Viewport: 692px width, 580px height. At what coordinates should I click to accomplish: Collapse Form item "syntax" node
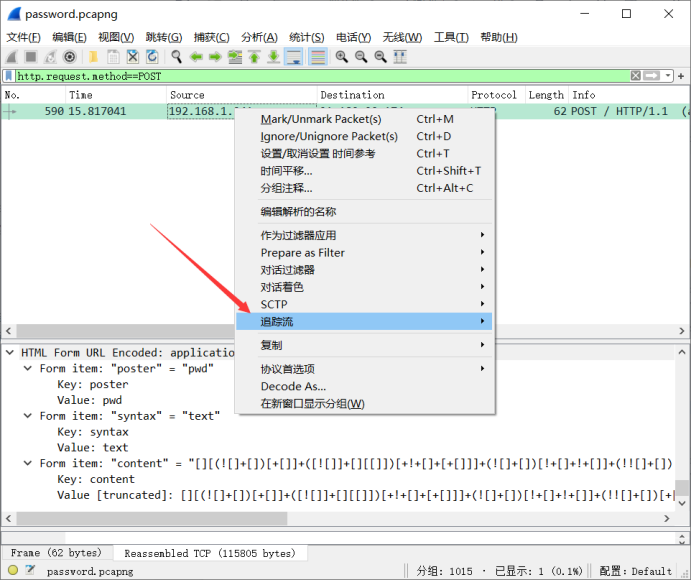[x=28, y=416]
